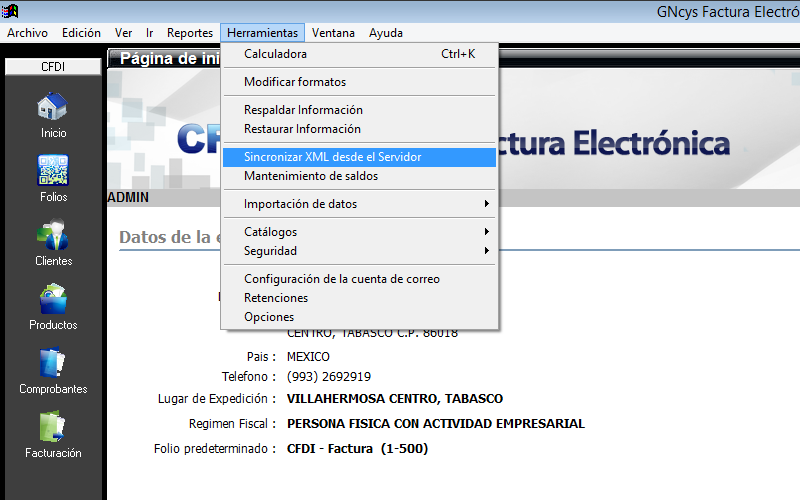Click the Telefono label
Screen dimensions: 800x500
coord(248,377)
